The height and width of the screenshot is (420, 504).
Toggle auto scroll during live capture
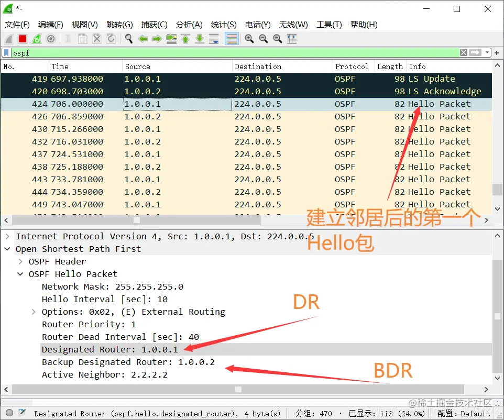pyautogui.click(x=214, y=39)
